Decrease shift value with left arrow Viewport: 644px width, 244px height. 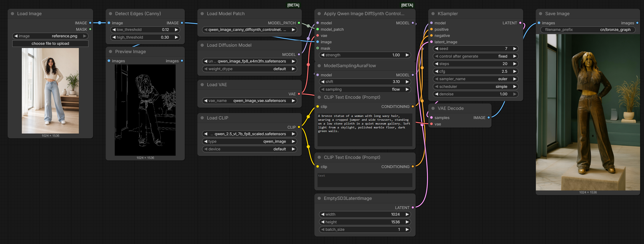[x=323, y=82]
